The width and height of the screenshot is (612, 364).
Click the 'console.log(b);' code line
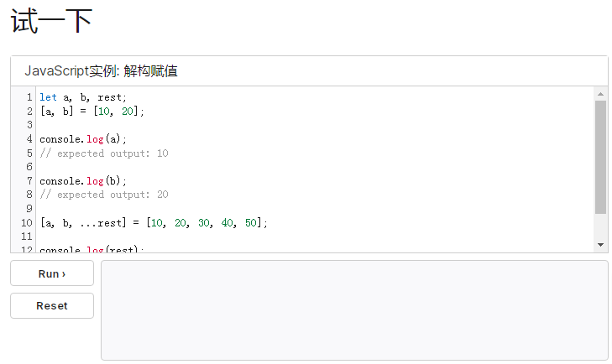(x=83, y=181)
